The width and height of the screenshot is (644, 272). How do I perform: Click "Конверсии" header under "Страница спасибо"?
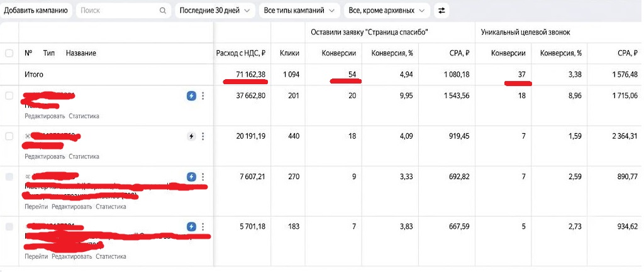339,53
